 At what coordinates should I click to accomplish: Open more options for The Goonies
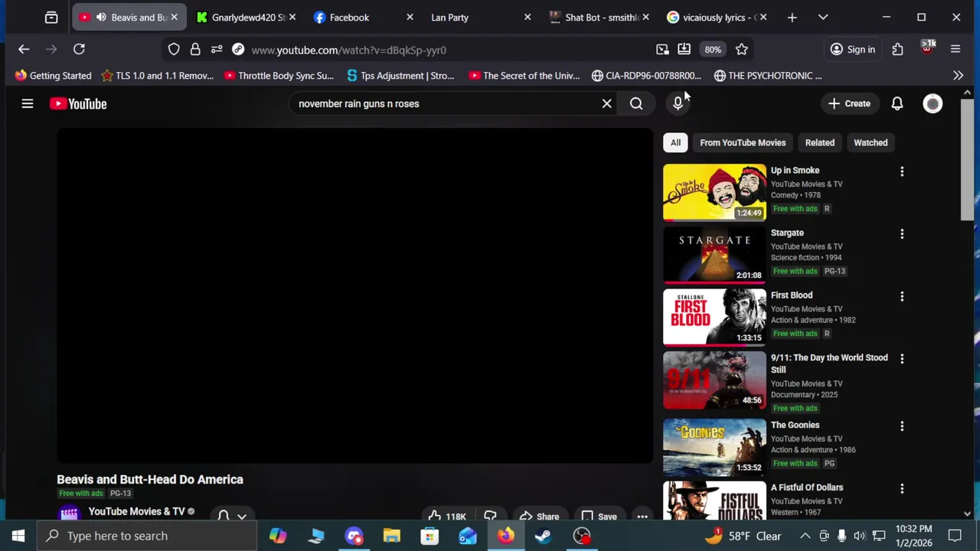click(902, 426)
